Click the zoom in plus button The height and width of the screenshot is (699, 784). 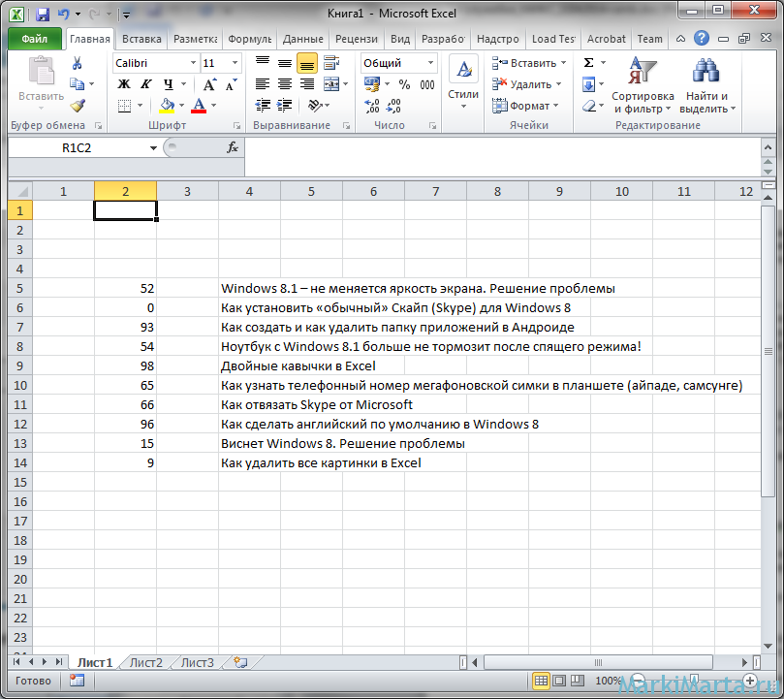point(749,680)
